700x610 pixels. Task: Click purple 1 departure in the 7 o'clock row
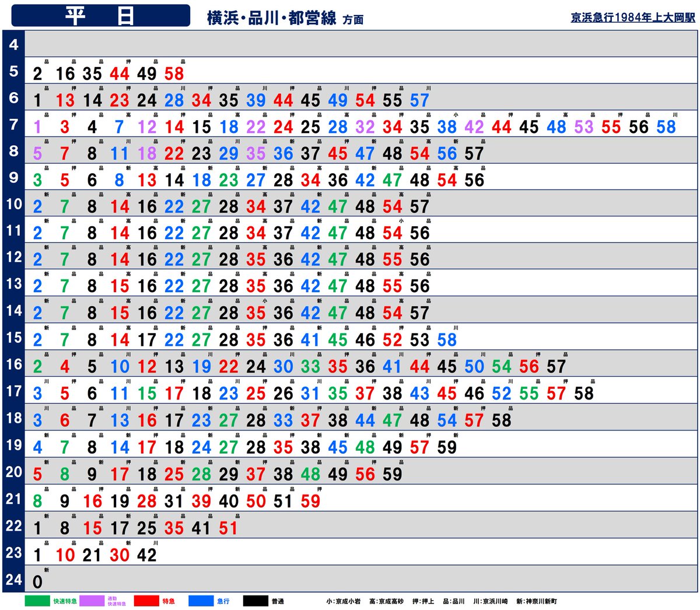coord(38,127)
